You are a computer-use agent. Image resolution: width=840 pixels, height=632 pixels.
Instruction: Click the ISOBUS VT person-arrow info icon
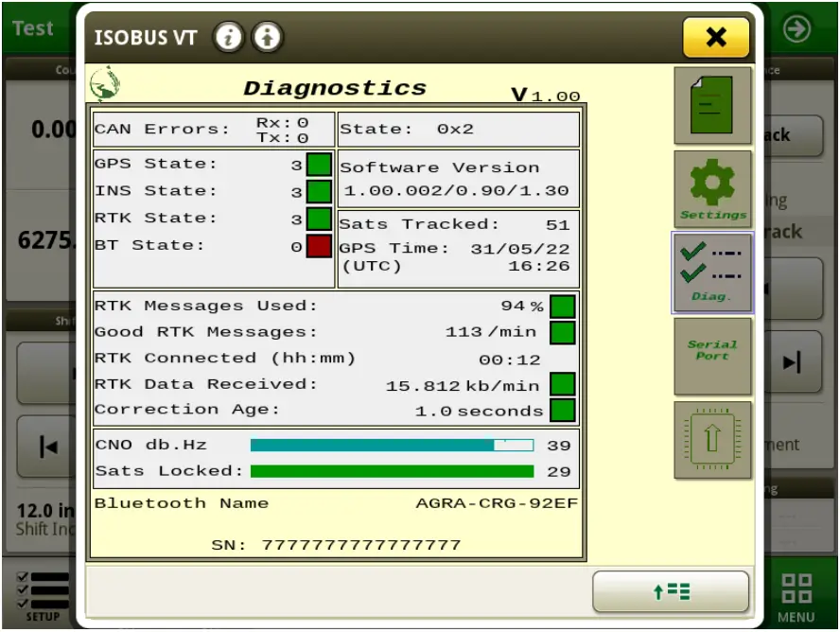point(268,38)
